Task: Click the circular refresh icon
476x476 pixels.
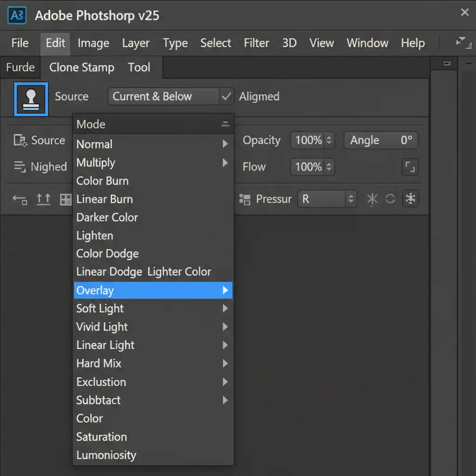Action: click(390, 199)
